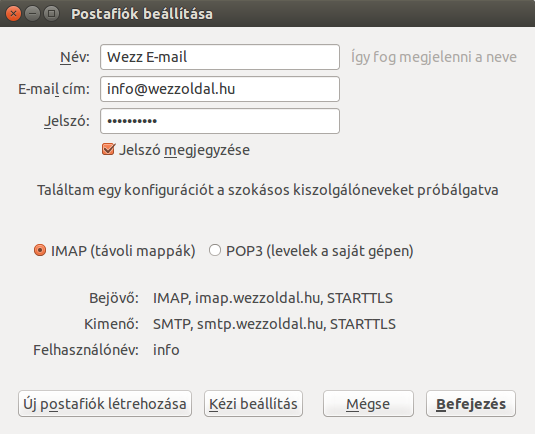Close the Postafiók beállítása window
This screenshot has height=434, width=535.
pyautogui.click(x=13, y=14)
